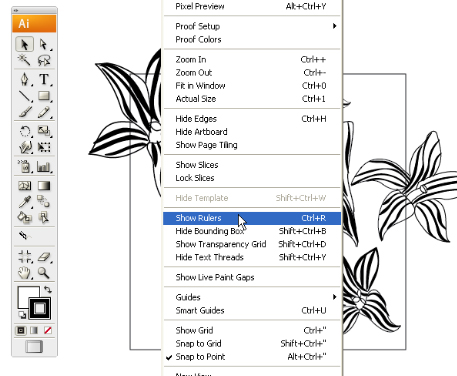Select the Paintbrush tool
The image size is (457, 376).
coord(25,112)
